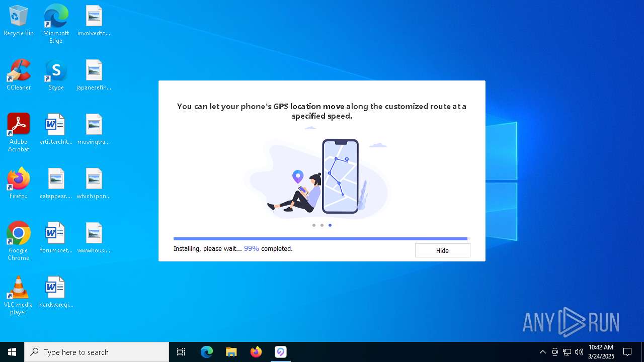644x362 pixels.
Task: Select the artistarchit... Word document
Action: [56, 129]
